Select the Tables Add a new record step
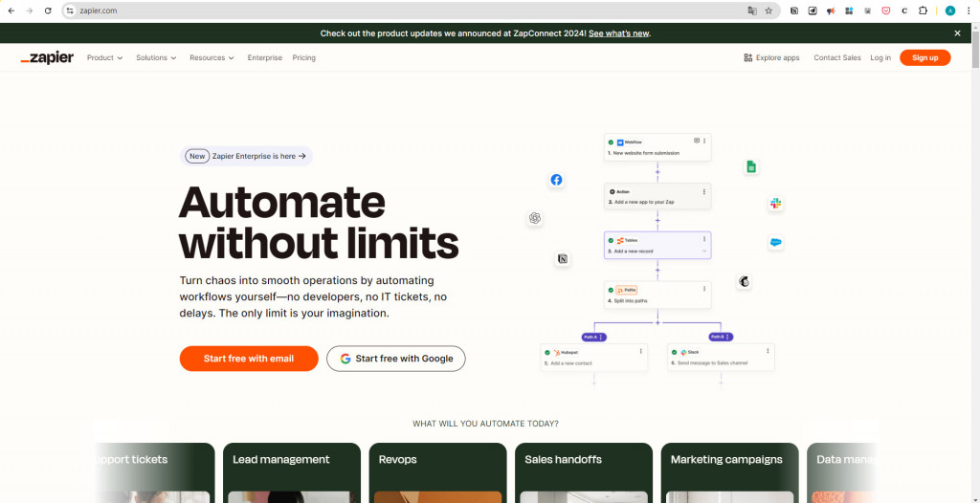 (657, 246)
